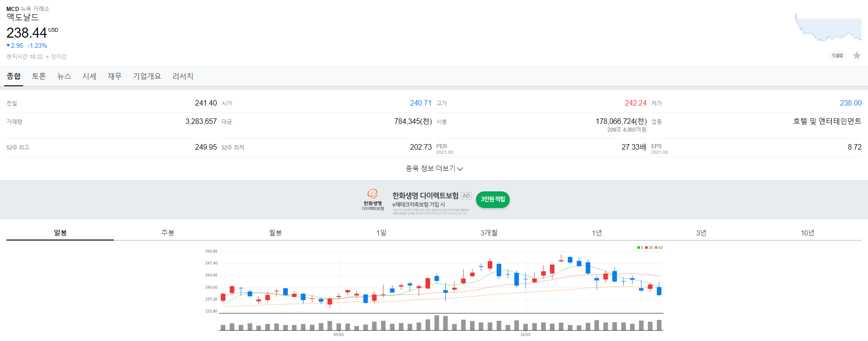Open the 도움말 help button
Image resolution: width=868 pixels, height=341 pixels.
pyautogui.click(x=837, y=56)
